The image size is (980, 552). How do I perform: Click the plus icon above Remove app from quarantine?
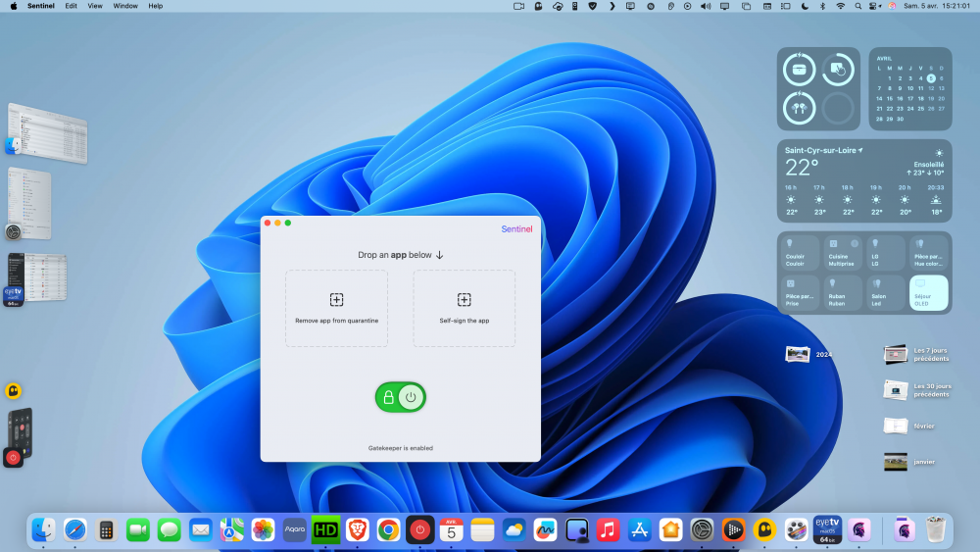[x=337, y=299]
